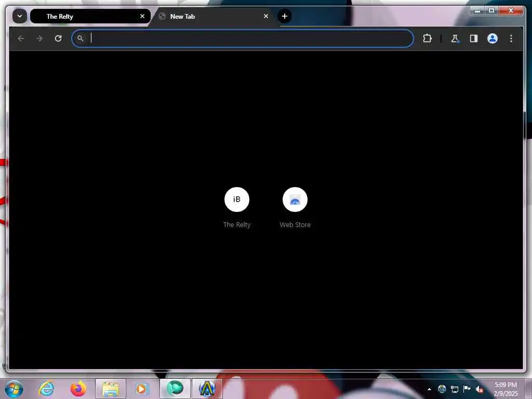The height and width of the screenshot is (399, 532).
Task: Focus the address bar input field
Action: pyautogui.click(x=243, y=38)
